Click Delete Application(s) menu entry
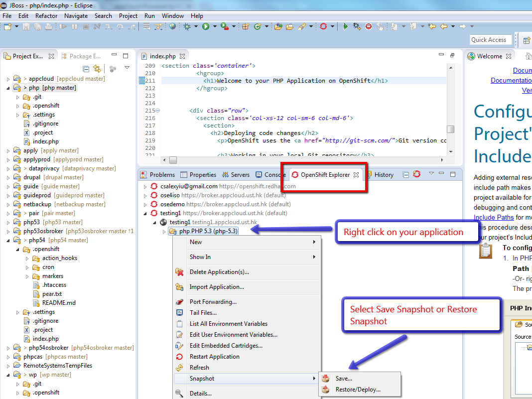532x399 pixels. (219, 272)
